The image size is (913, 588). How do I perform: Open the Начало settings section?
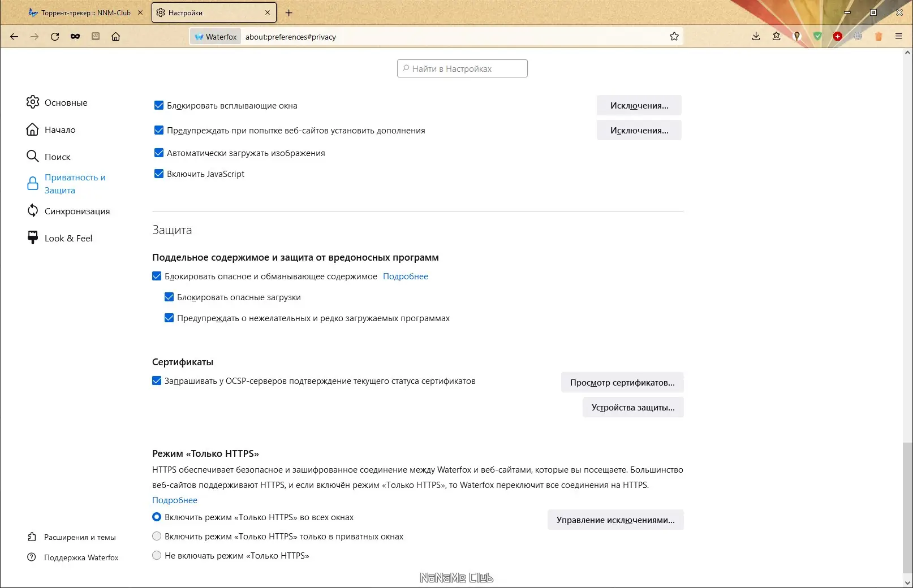coord(51,129)
